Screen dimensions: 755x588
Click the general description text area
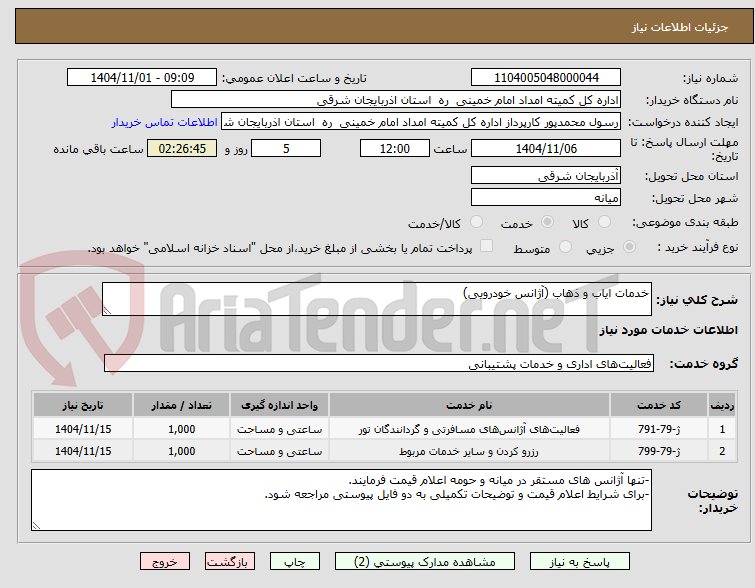pyautogui.click(x=377, y=299)
